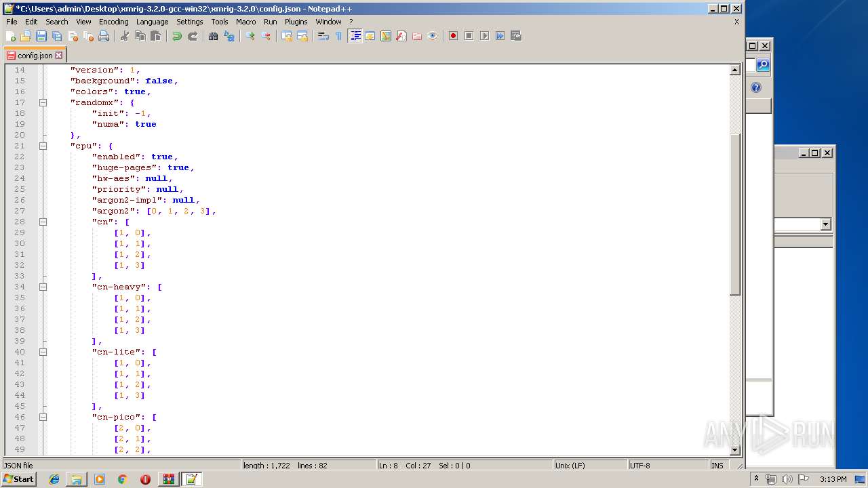Toggle Show All Characters pilcrow icon

click(339, 36)
